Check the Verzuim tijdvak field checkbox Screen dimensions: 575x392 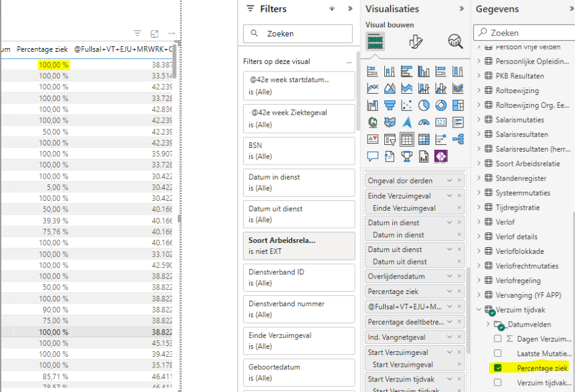click(498, 383)
